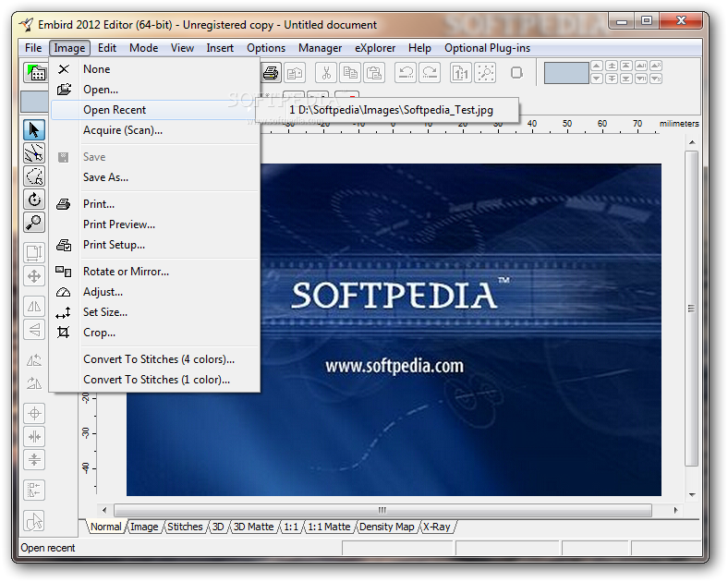Switch to the Stitches view tab

click(185, 527)
